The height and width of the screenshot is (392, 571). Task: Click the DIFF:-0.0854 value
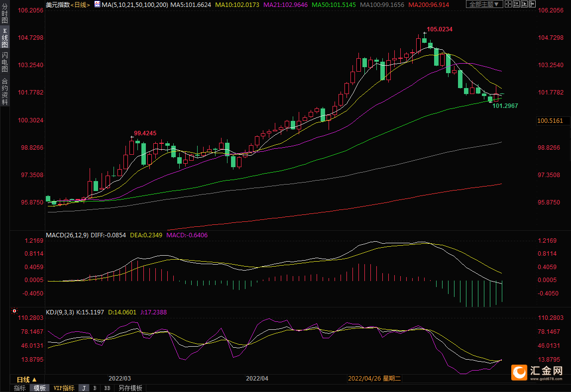108,235
